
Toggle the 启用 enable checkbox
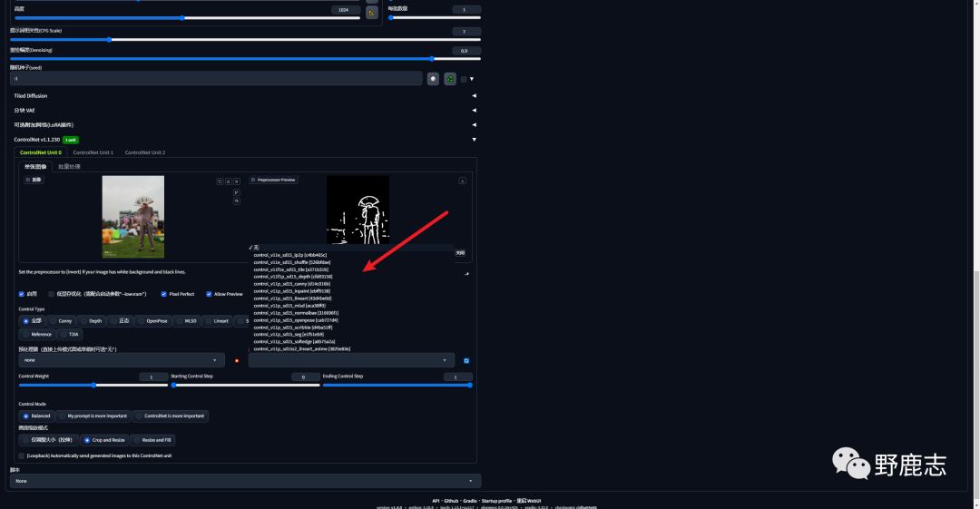tap(21, 294)
